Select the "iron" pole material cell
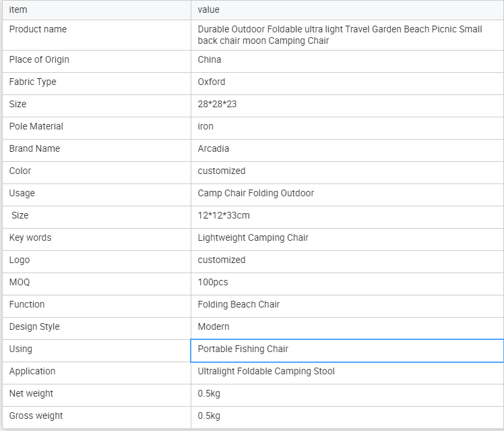Screen dimensions: 504x431 tap(206, 126)
